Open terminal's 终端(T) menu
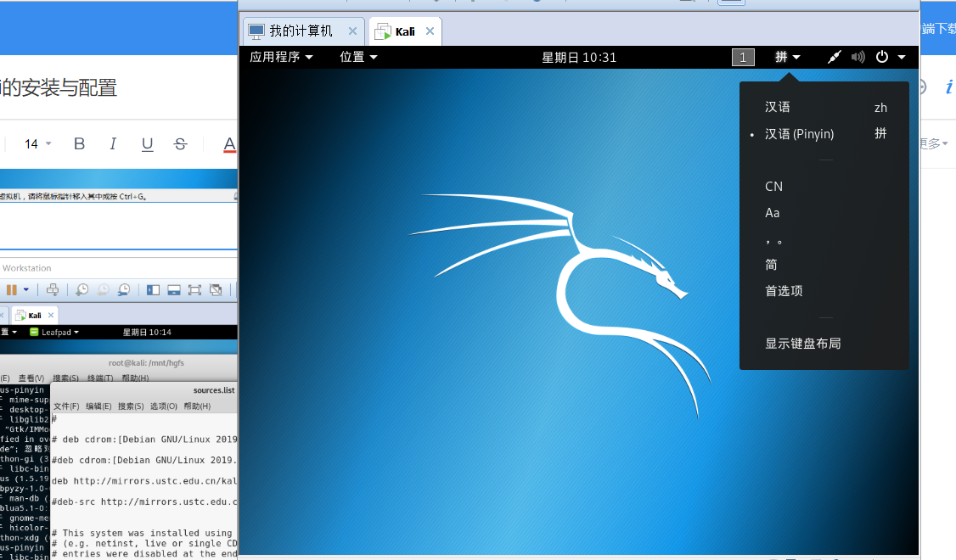Image resolution: width=956 pixels, height=560 pixels. point(100,378)
